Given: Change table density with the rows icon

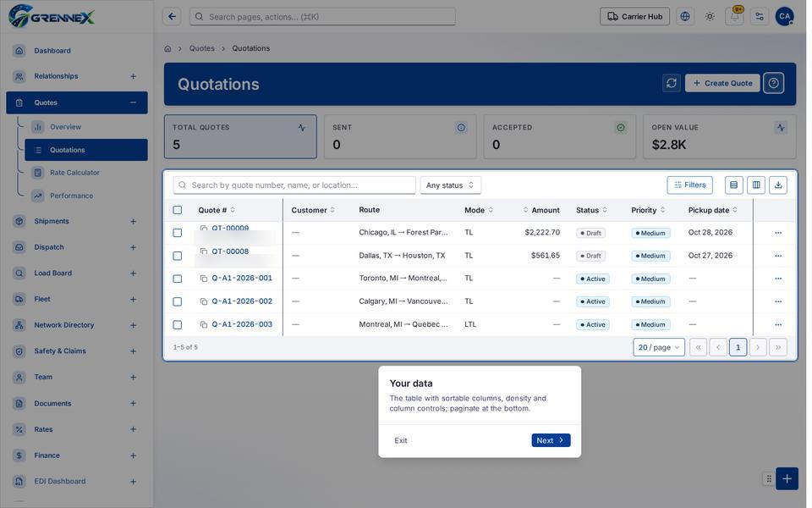Looking at the screenshot, I should pos(734,185).
